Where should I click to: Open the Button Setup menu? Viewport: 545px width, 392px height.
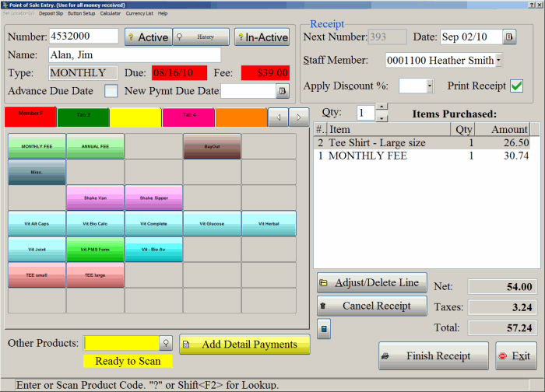click(x=81, y=13)
